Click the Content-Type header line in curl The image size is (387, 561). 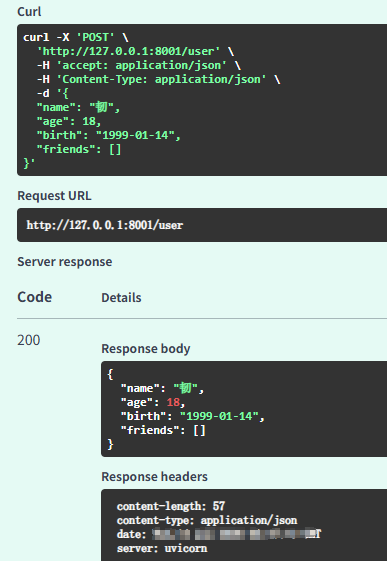(158, 79)
